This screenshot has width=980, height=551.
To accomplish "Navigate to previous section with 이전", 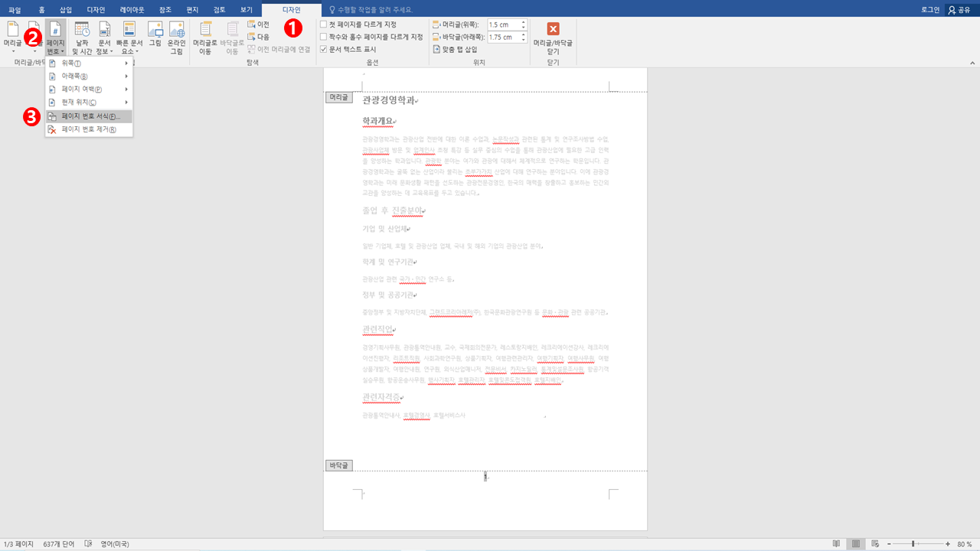I will point(260,24).
